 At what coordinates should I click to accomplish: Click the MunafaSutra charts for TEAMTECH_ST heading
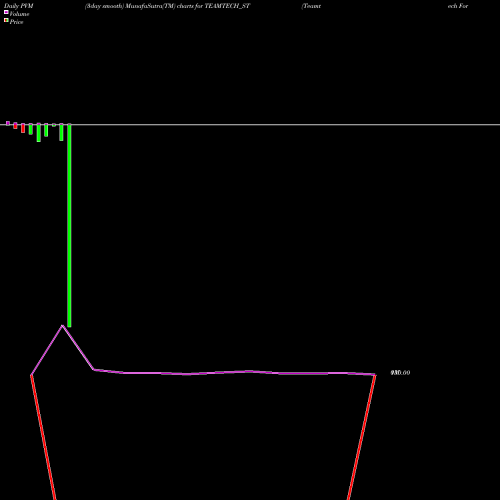coord(167,6)
